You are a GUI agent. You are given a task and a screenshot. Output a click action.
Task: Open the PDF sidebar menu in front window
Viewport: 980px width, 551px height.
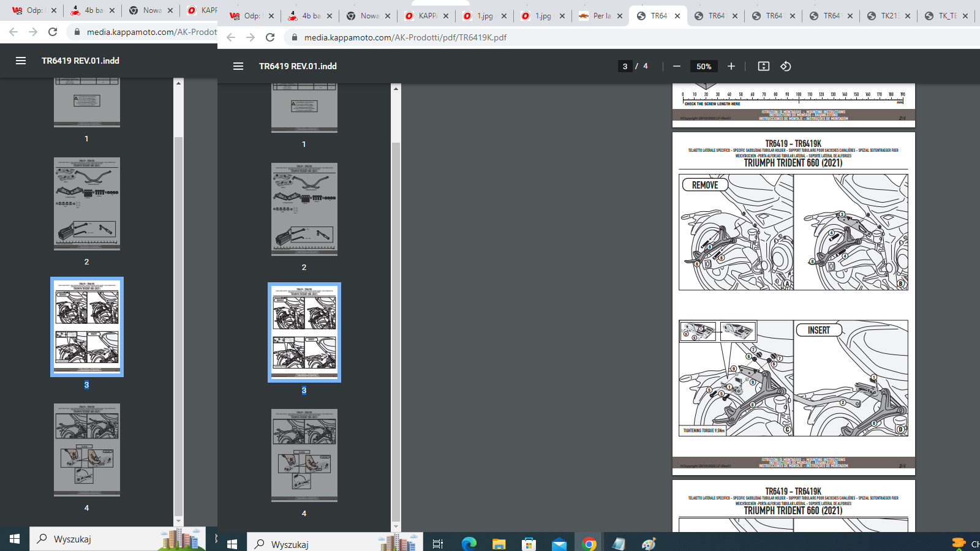point(238,66)
